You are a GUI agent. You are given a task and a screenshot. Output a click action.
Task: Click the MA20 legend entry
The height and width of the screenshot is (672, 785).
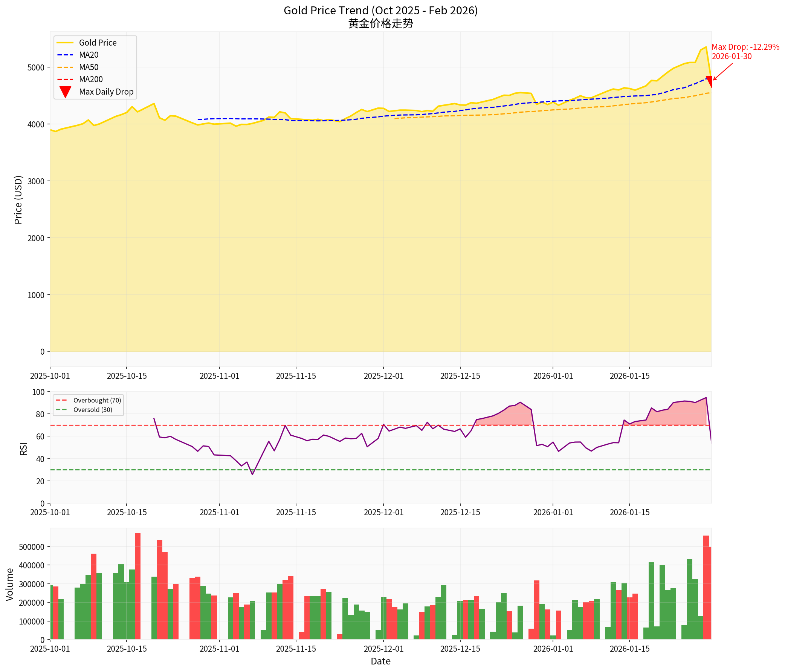88,55
